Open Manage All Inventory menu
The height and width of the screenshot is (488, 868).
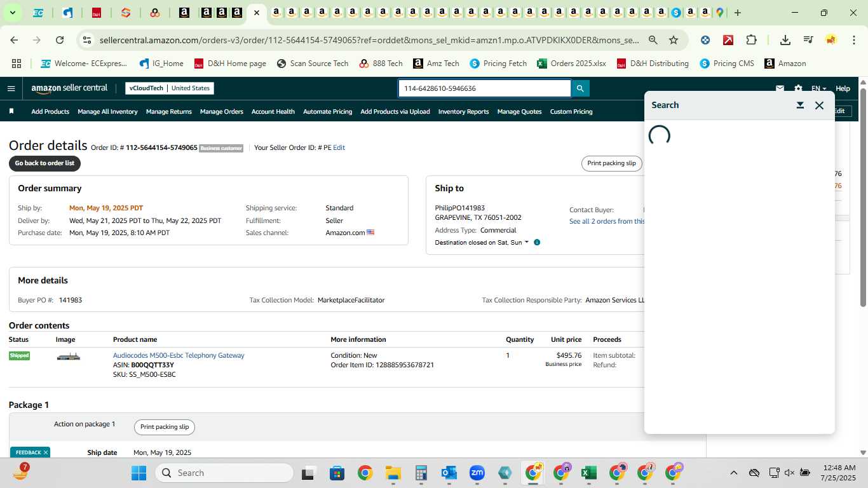(107, 111)
